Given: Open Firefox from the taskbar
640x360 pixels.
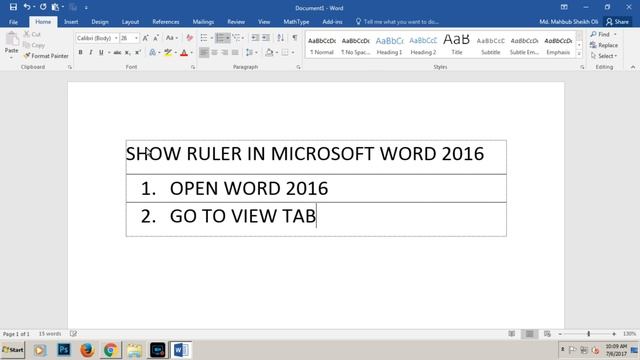Looking at the screenshot, I should click(87, 350).
